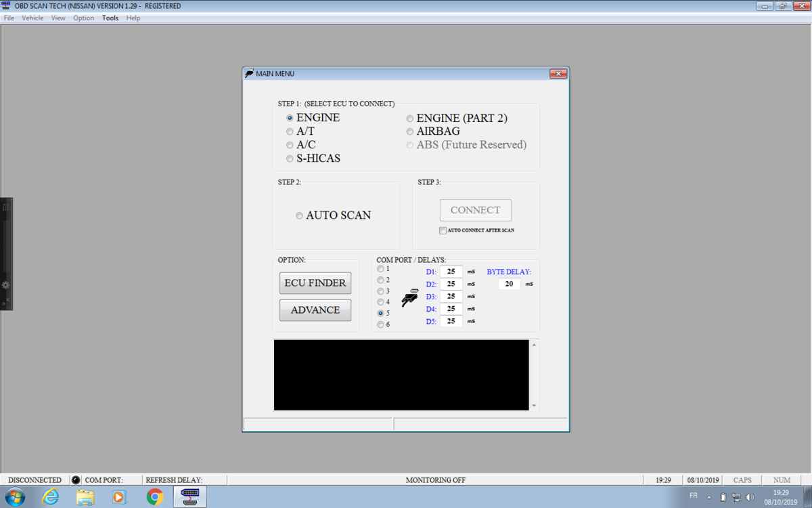Click the NUM indicator in the status bar
The image size is (812, 508).
pyautogui.click(x=782, y=480)
